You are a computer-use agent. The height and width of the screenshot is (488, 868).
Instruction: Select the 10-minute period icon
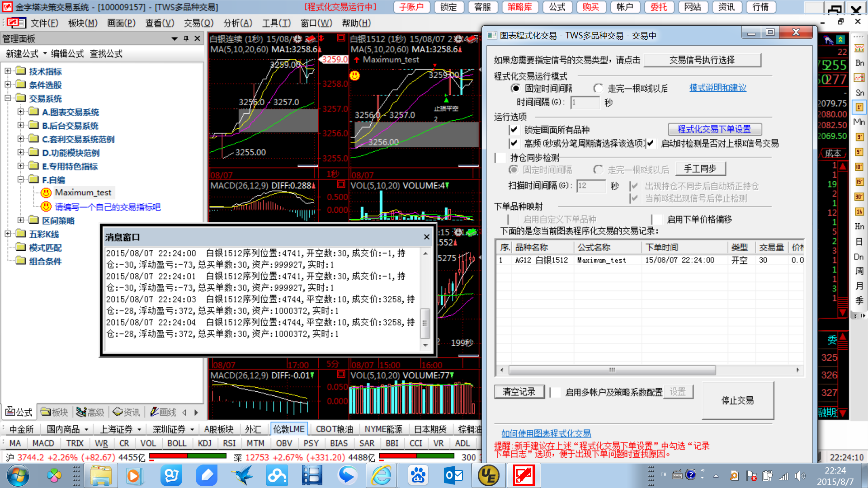click(x=859, y=167)
